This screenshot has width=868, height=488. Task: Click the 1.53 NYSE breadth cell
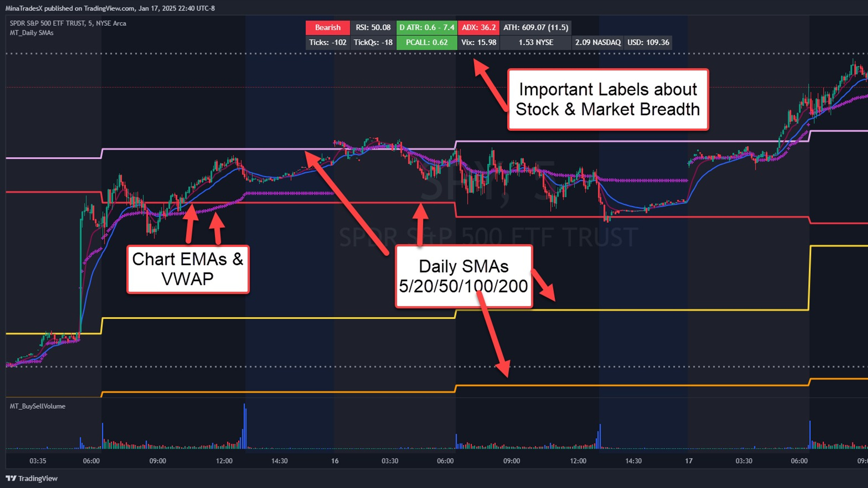(536, 42)
